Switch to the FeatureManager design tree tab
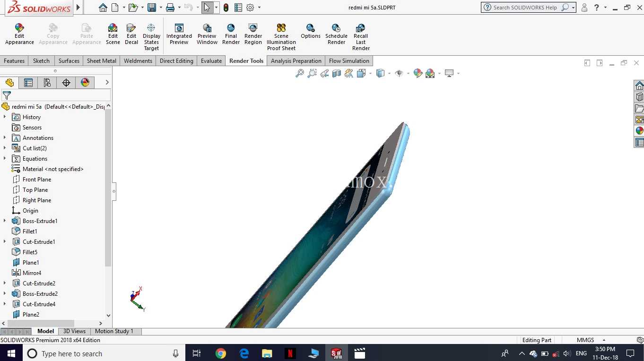The image size is (644, 361). point(9,83)
